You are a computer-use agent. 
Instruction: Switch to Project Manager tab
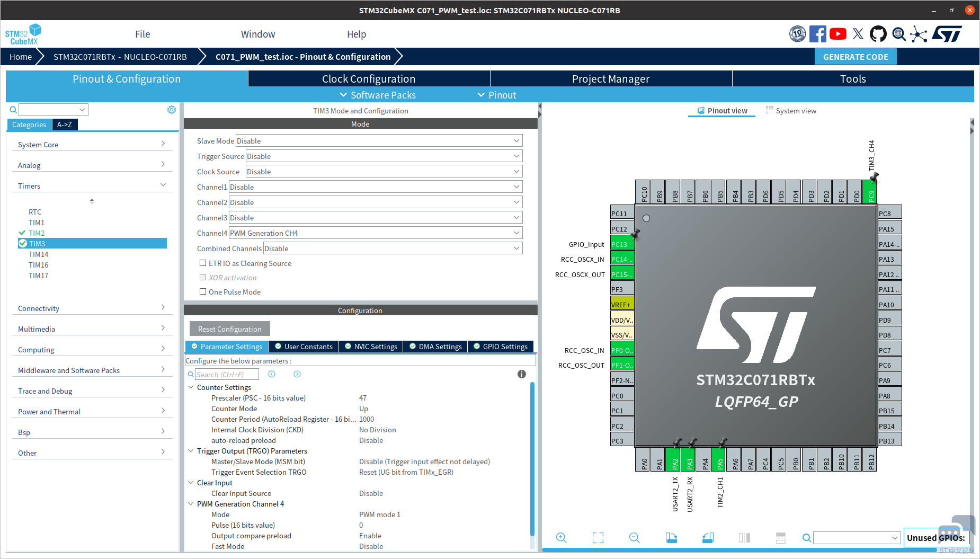coord(611,78)
